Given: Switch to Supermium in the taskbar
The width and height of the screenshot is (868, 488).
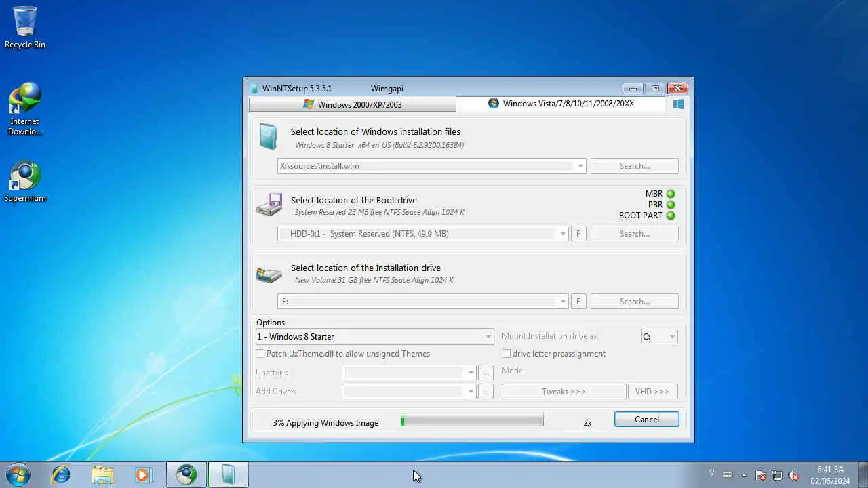Looking at the screenshot, I should point(186,474).
